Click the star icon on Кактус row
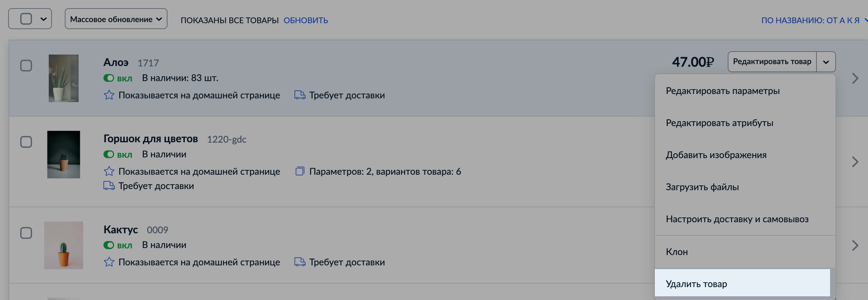Screen dimensions: 868x300 [x=109, y=262]
